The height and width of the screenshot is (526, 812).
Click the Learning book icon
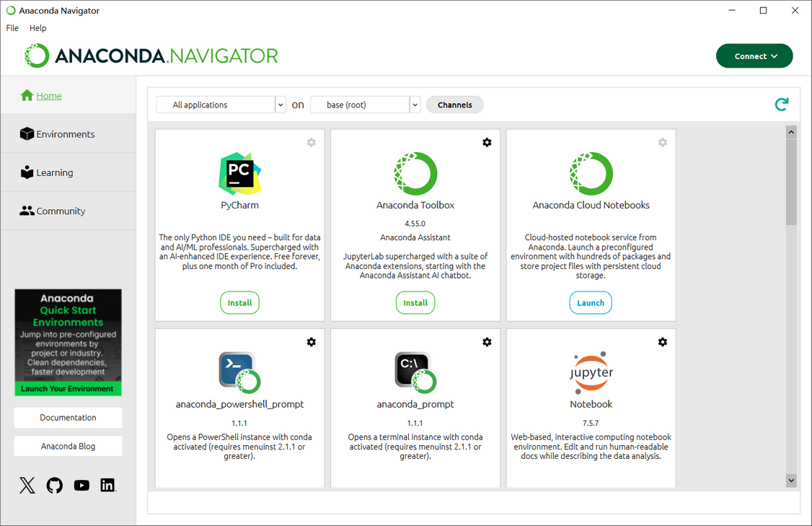click(x=27, y=172)
